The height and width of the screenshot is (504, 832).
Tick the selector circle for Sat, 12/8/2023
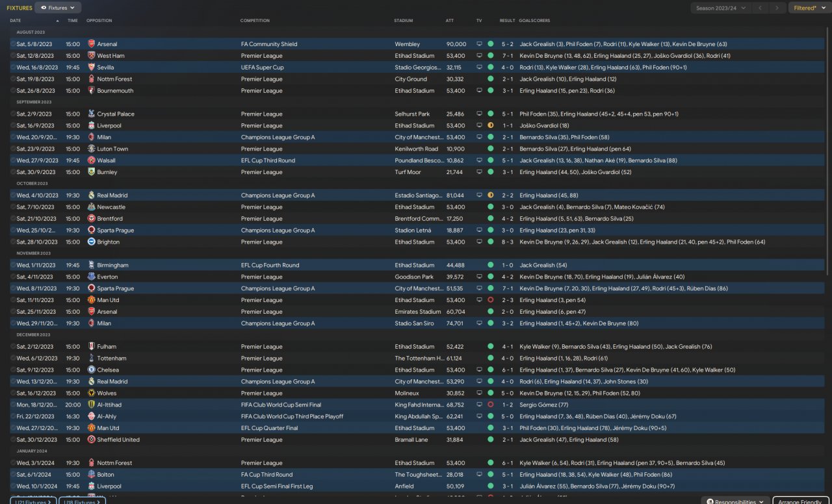pyautogui.click(x=13, y=56)
